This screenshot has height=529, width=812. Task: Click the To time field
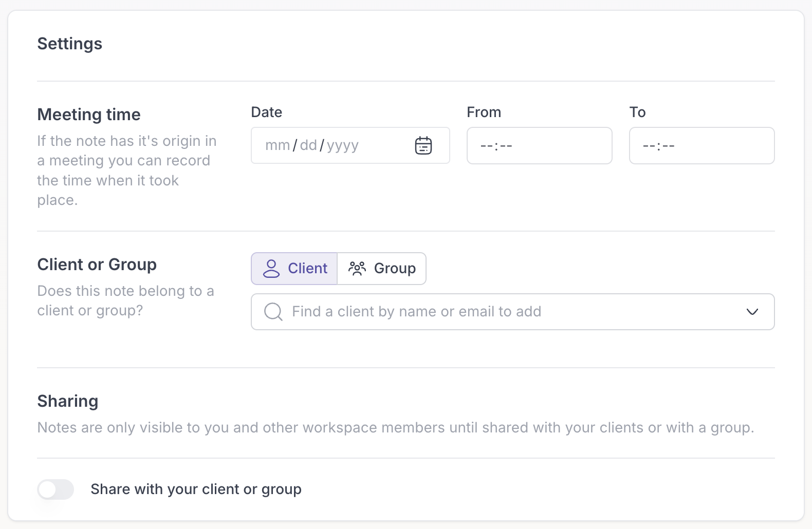tap(702, 146)
